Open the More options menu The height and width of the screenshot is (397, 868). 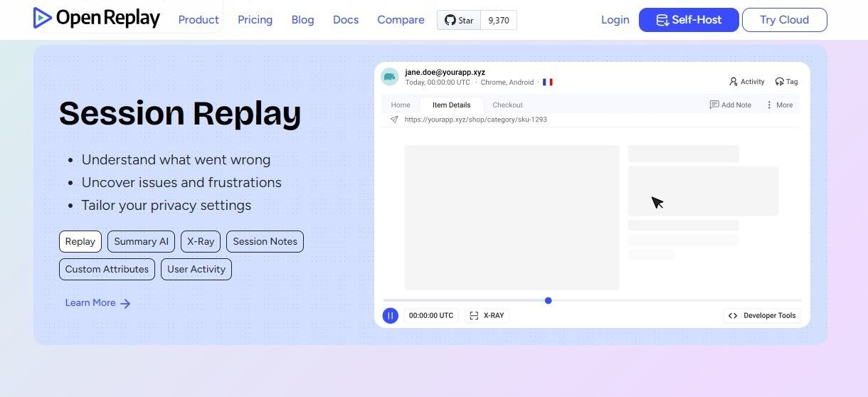[779, 105]
